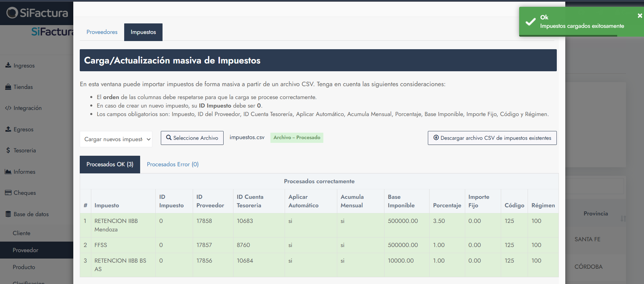Image resolution: width=644 pixels, height=284 pixels.
Task: Click the Base de datos database icon
Action: [8, 214]
